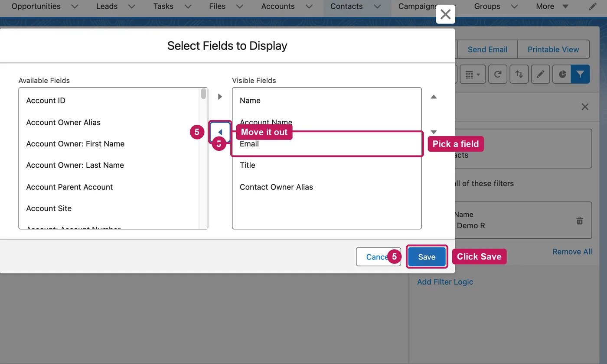
Task: Open the More navigation menu
Action: point(552,6)
